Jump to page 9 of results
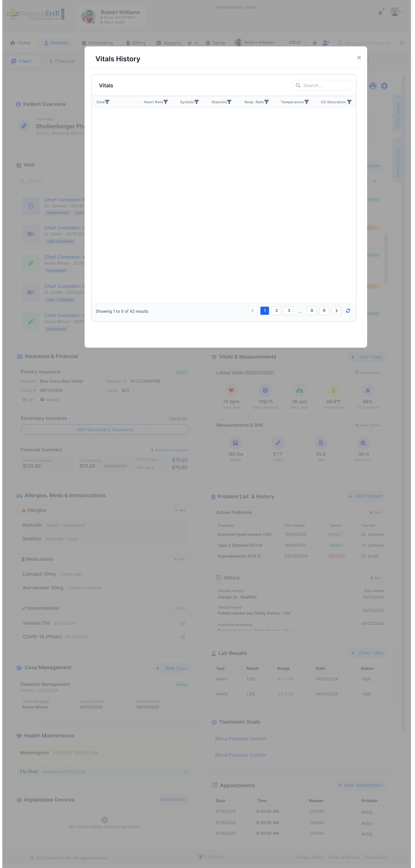Image resolution: width=415 pixels, height=868 pixels. (324, 311)
